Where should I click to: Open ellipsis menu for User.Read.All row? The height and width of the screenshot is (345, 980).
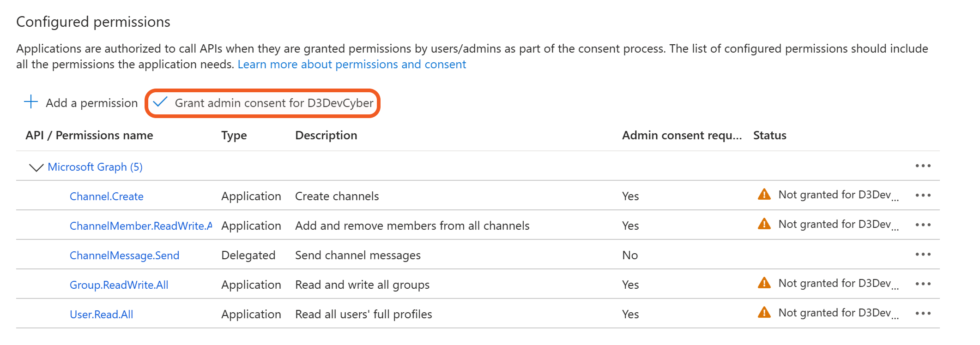click(923, 314)
